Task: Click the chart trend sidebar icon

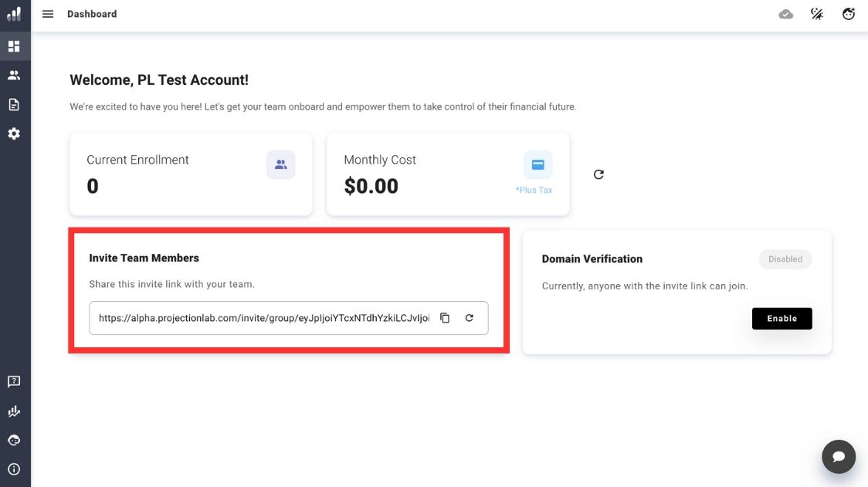Action: pos(14,411)
